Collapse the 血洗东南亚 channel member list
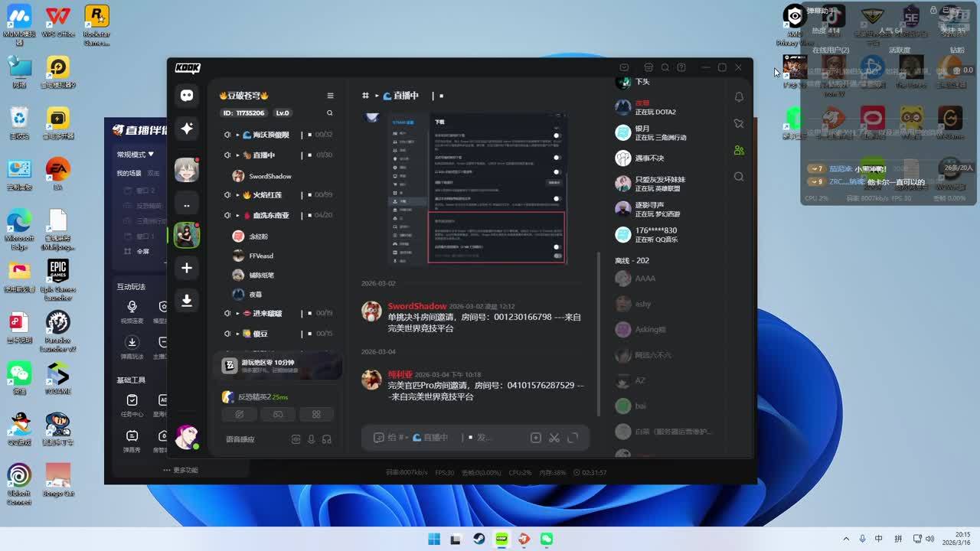The width and height of the screenshot is (980, 551). tap(237, 216)
